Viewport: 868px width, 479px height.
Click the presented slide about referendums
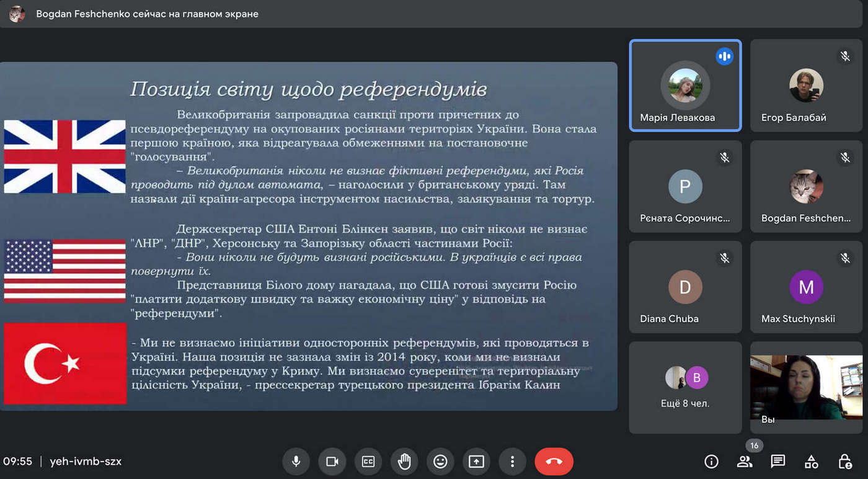[308, 236]
